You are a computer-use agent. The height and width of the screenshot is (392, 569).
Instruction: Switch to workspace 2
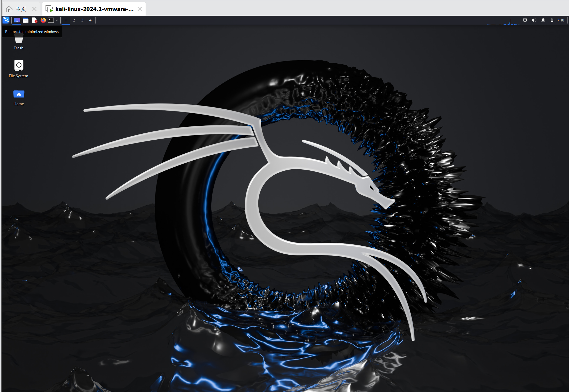pyautogui.click(x=74, y=20)
